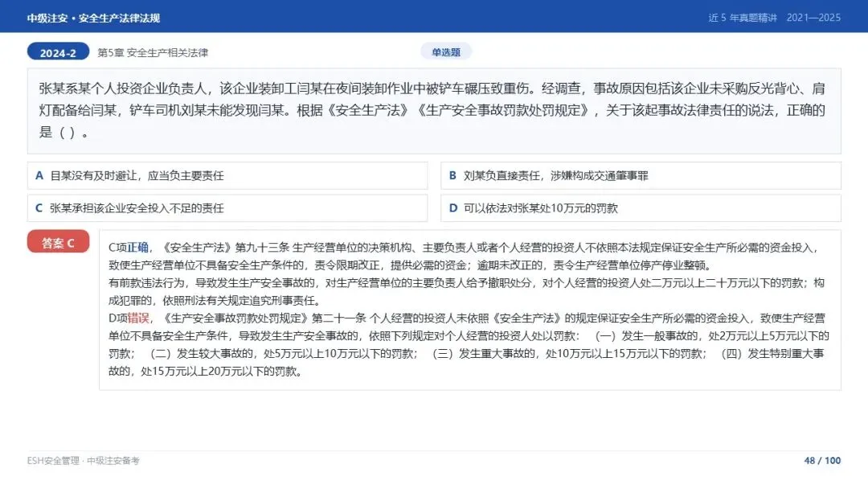Image resolution: width=868 pixels, height=489 pixels.
Task: Click chapter label 第5章 安全生产相关法律
Action: [x=153, y=52]
